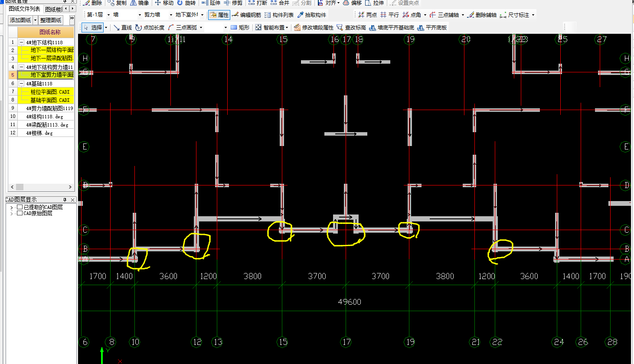Expand the 已提取的CAD图层 node
This screenshot has height=364, width=634.
tap(11, 208)
